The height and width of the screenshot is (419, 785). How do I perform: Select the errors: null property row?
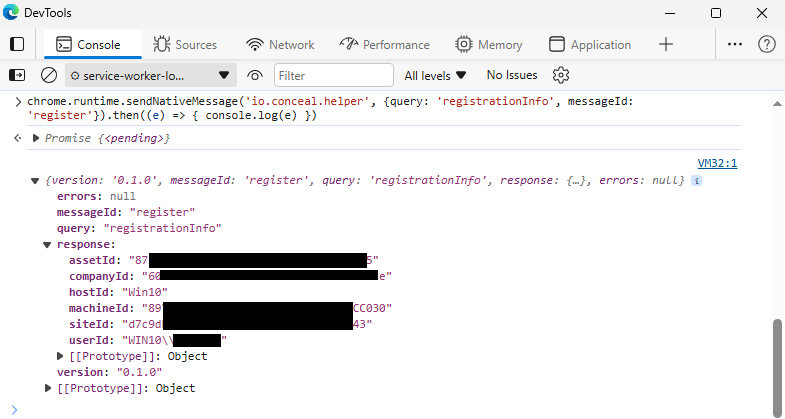96,196
